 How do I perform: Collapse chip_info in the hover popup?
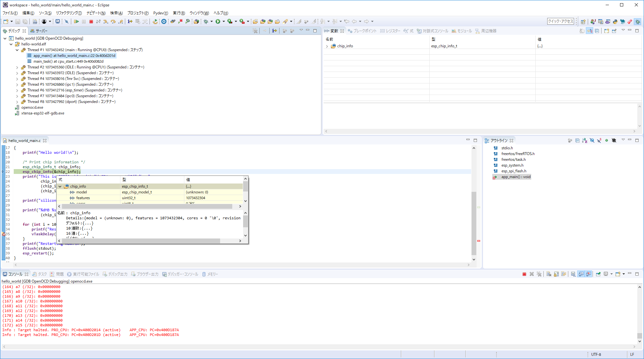[60, 186]
